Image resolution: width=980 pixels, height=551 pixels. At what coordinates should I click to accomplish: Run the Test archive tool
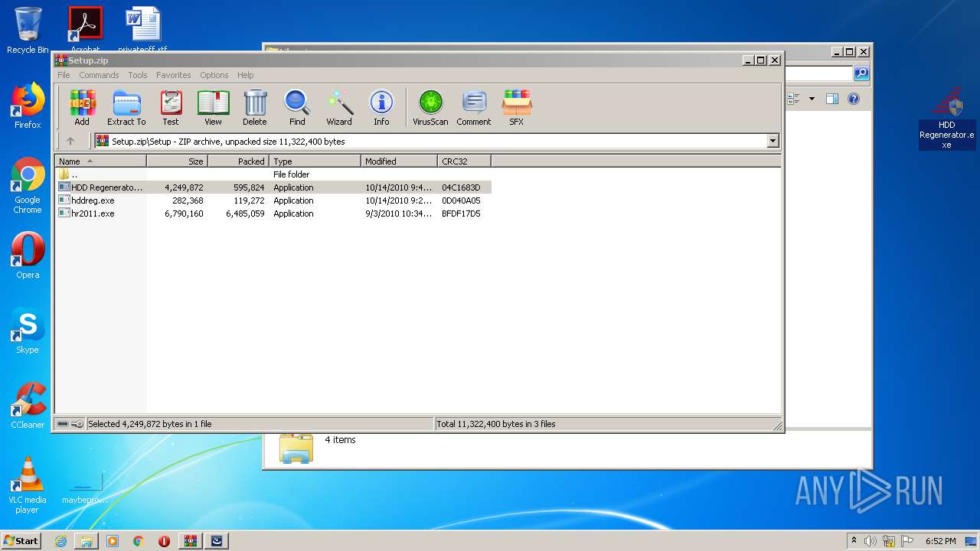point(171,107)
